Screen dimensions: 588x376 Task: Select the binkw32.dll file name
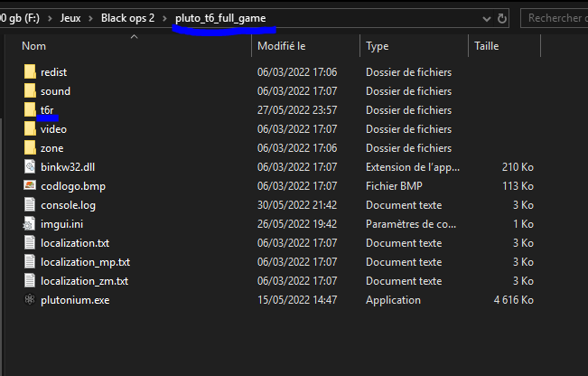click(68, 167)
